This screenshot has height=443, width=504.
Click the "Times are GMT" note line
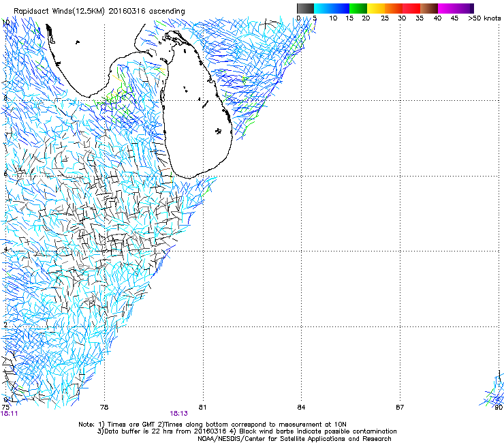(212, 425)
